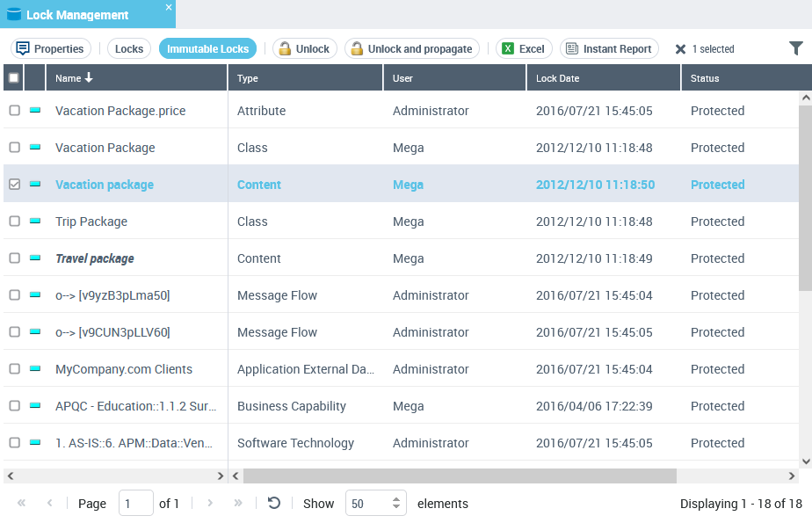Image resolution: width=812 pixels, height=523 pixels.
Task: Clear the selection with X icon
Action: tap(680, 49)
